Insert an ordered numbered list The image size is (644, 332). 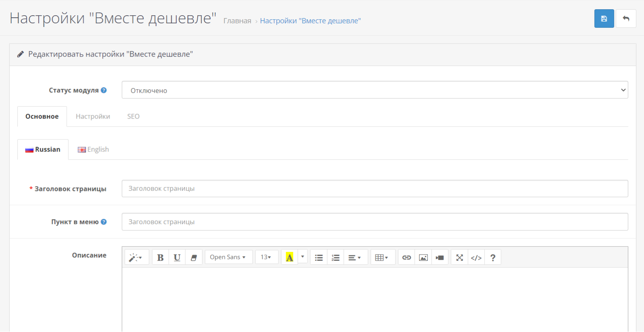(x=336, y=258)
